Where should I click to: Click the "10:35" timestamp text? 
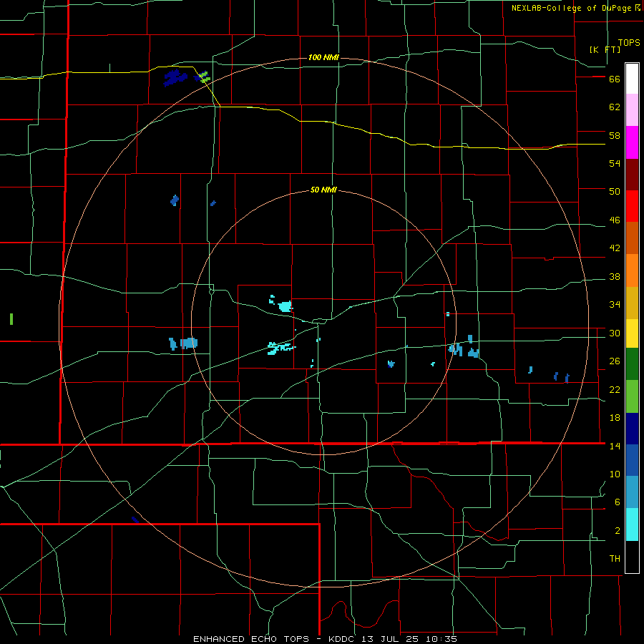point(442,639)
